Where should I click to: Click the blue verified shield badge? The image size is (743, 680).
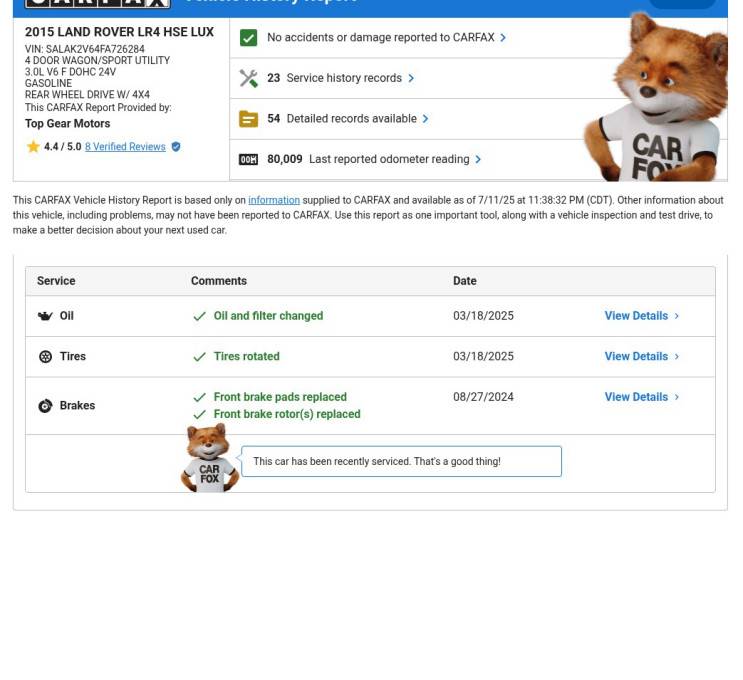click(x=176, y=147)
